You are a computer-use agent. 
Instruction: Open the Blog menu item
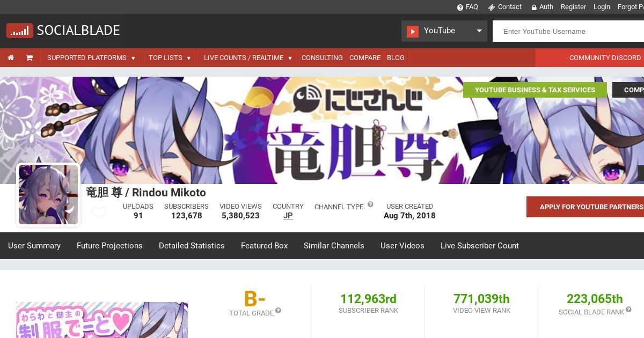click(x=396, y=57)
